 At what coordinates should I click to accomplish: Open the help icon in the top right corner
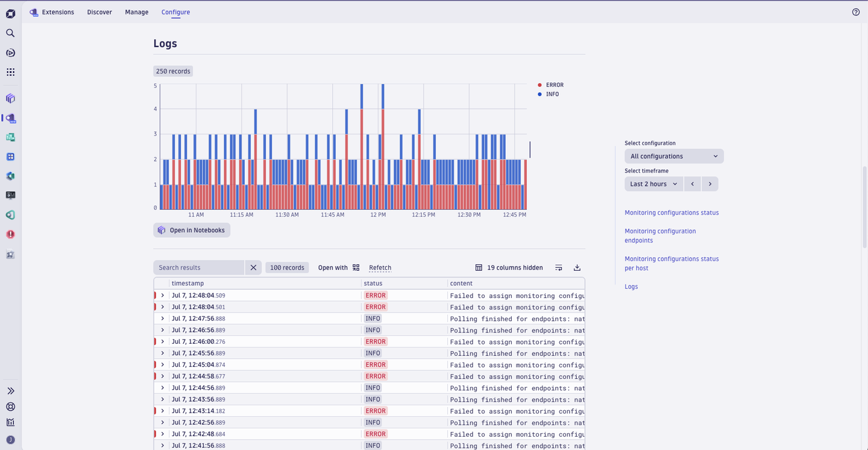coord(855,11)
